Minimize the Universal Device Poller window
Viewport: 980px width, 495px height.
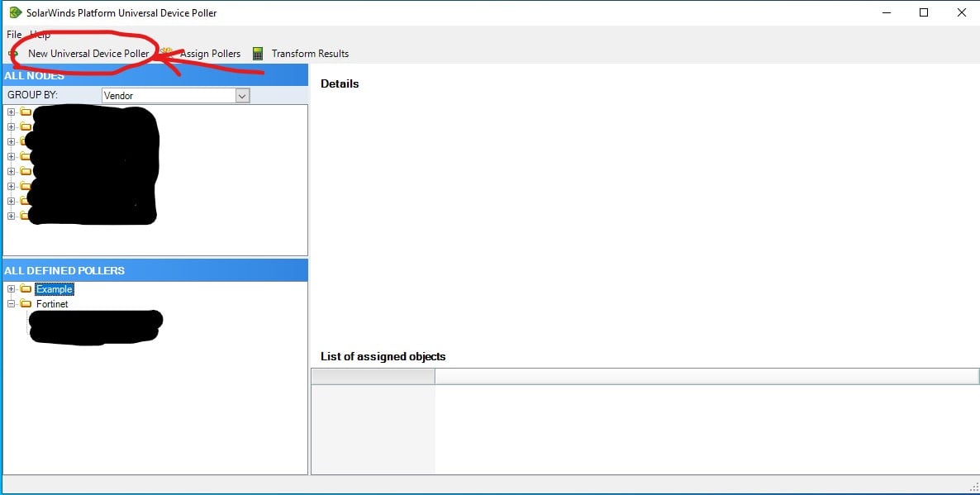(887, 12)
